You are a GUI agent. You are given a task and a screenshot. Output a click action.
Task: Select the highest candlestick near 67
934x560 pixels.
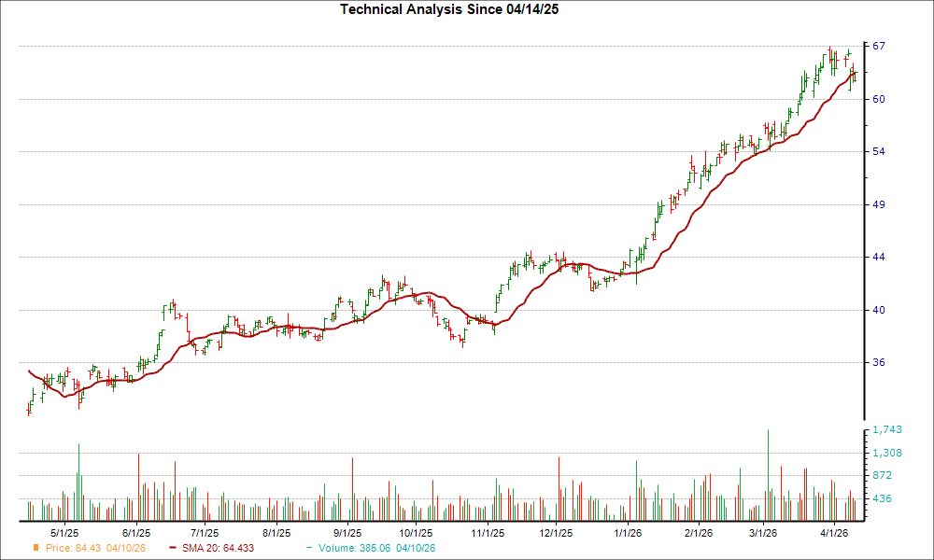tap(831, 52)
